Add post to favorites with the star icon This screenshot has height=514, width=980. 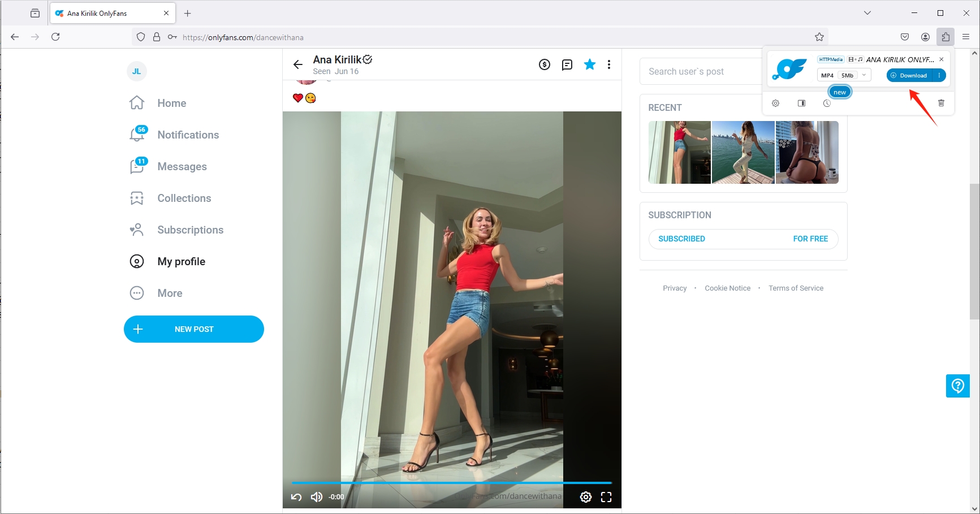(x=589, y=64)
